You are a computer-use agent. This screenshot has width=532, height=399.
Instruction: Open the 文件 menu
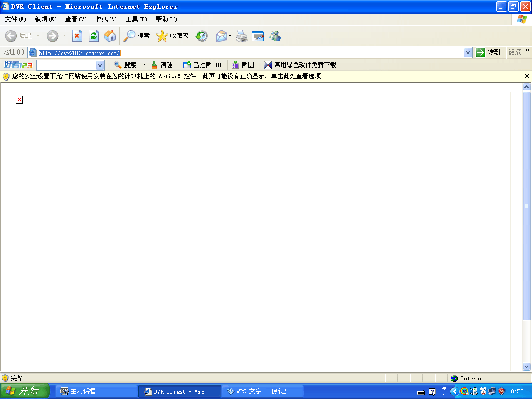15,19
